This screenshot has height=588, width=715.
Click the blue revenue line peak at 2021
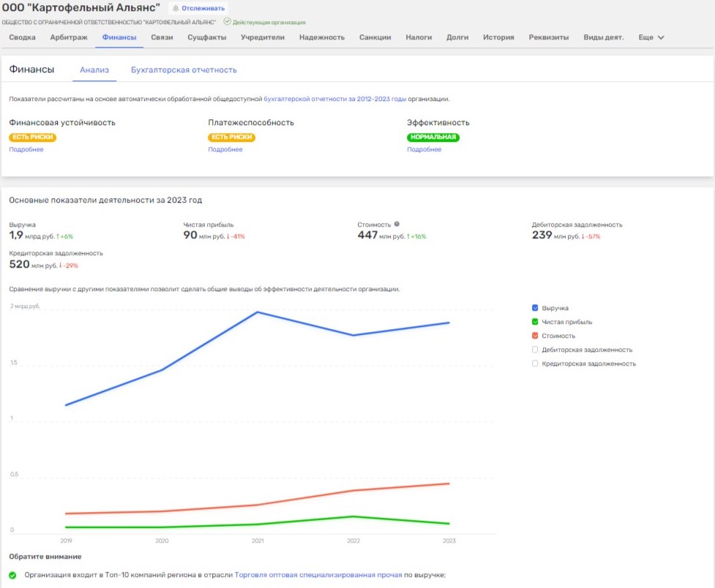[258, 312]
